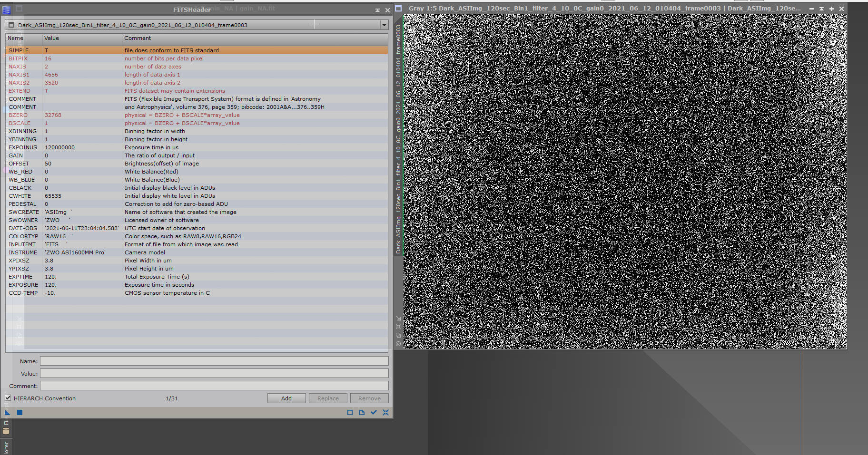Focus the Comment input field
The width and height of the screenshot is (868, 455).
(214, 386)
